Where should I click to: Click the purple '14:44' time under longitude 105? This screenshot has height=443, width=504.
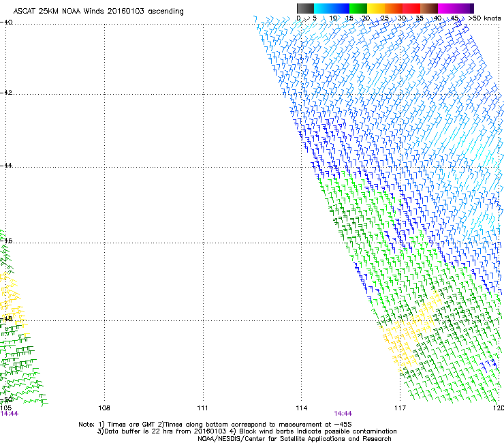click(10, 414)
